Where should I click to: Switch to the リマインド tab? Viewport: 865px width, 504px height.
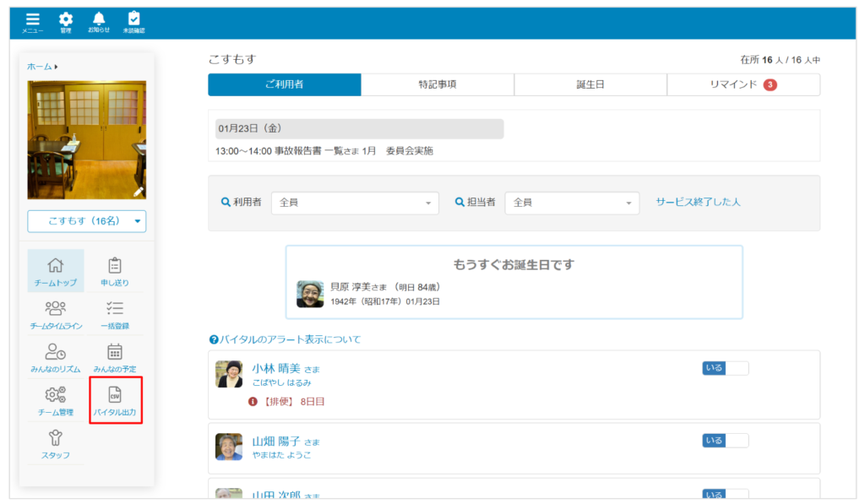pyautogui.click(x=743, y=84)
